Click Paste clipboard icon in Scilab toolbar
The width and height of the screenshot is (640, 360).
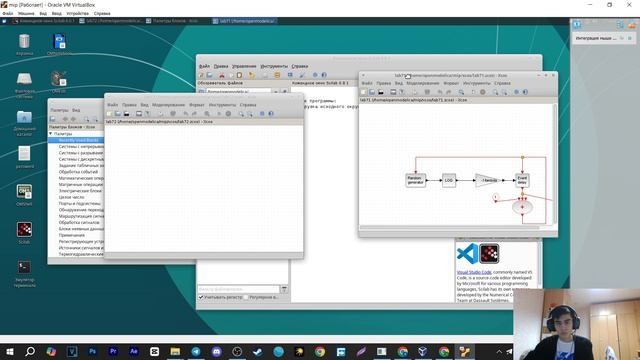pos(240,76)
